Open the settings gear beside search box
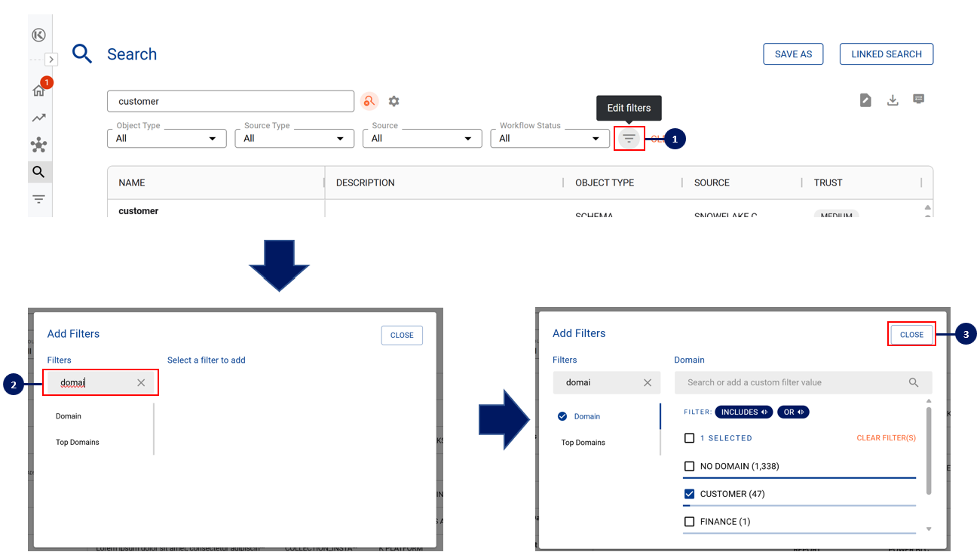The height and width of the screenshot is (555, 980). point(394,101)
